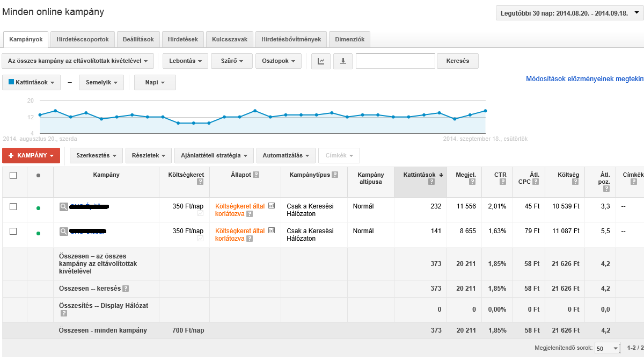Screen dimensions: 644x360
Task: Open the Szűrő dropdown
Action: [x=231, y=61]
